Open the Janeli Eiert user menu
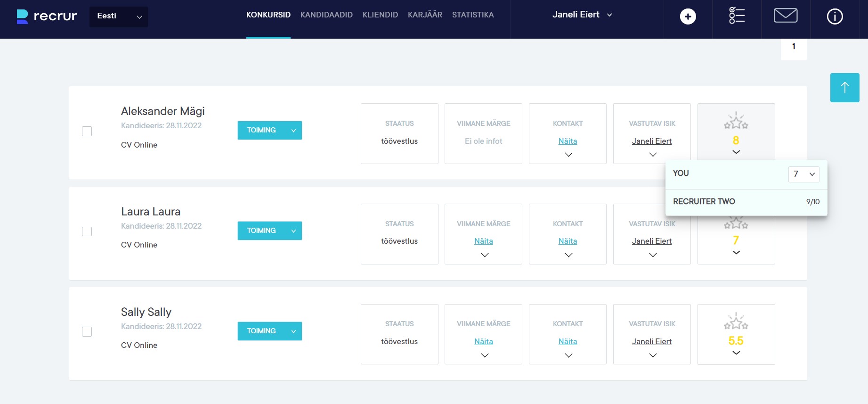The image size is (868, 404). coord(582,15)
